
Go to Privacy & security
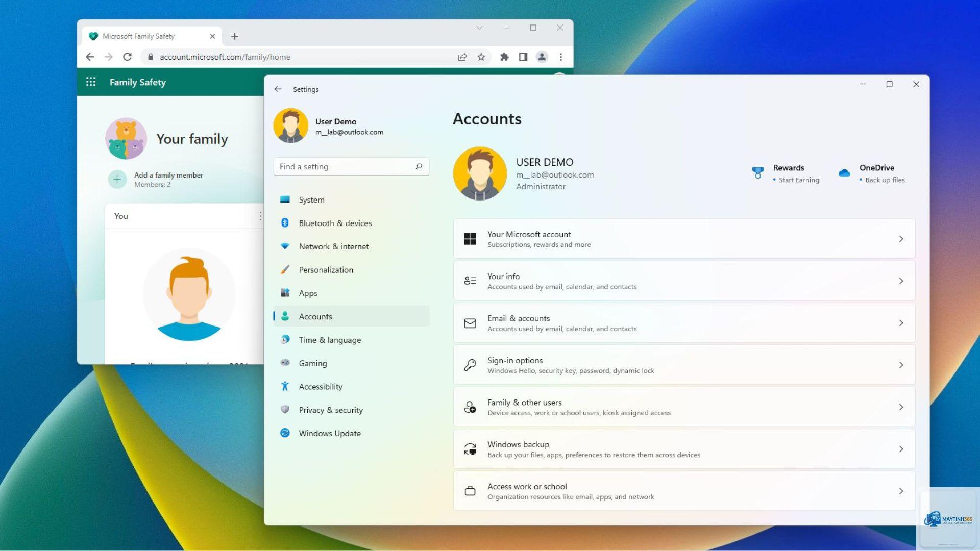pyautogui.click(x=351, y=410)
